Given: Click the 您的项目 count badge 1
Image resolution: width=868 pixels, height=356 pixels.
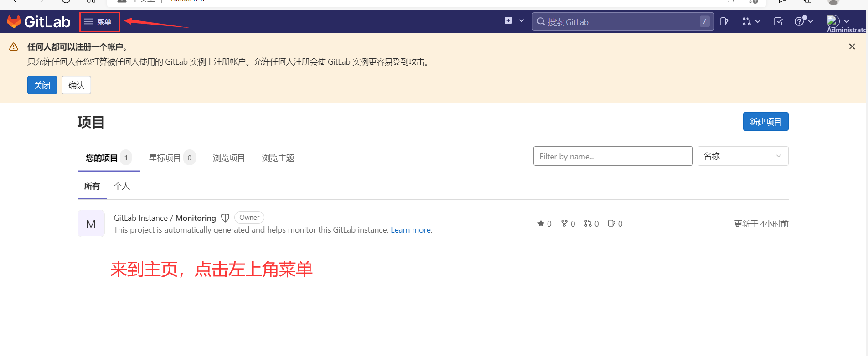Looking at the screenshot, I should (x=126, y=158).
